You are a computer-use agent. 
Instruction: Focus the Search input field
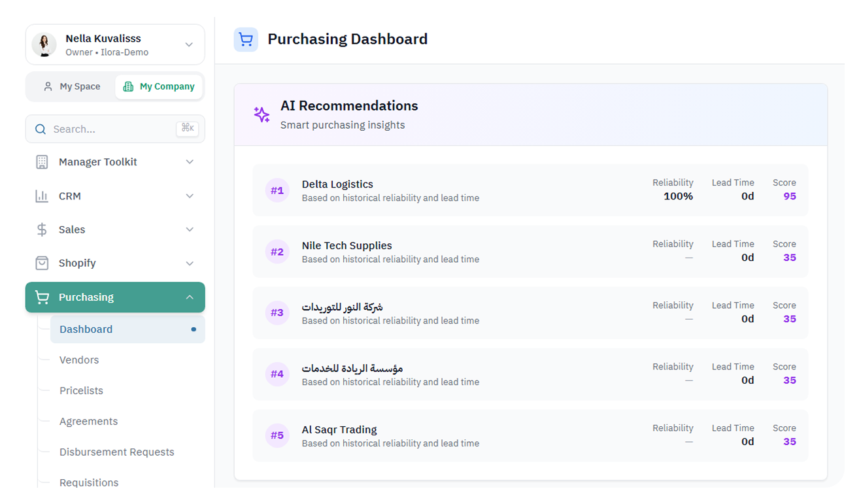coord(115,129)
